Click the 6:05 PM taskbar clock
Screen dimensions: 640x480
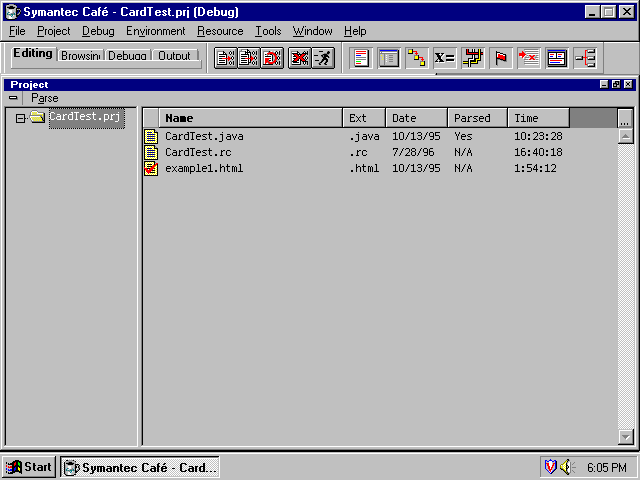click(606, 467)
